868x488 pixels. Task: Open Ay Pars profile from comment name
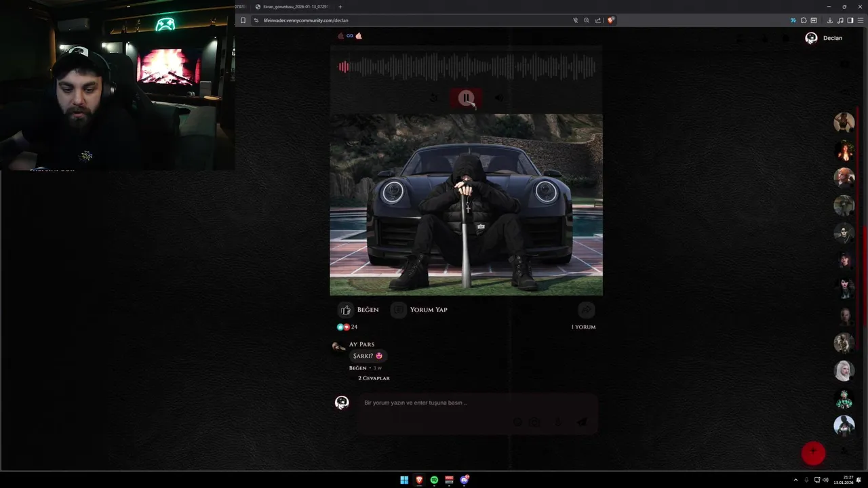tap(361, 344)
